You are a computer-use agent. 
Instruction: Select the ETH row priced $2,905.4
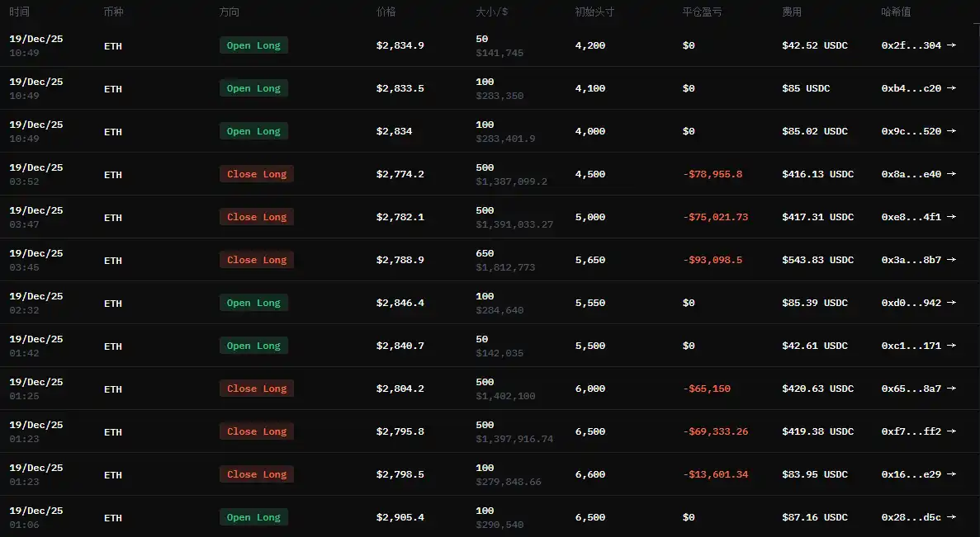click(x=113, y=517)
